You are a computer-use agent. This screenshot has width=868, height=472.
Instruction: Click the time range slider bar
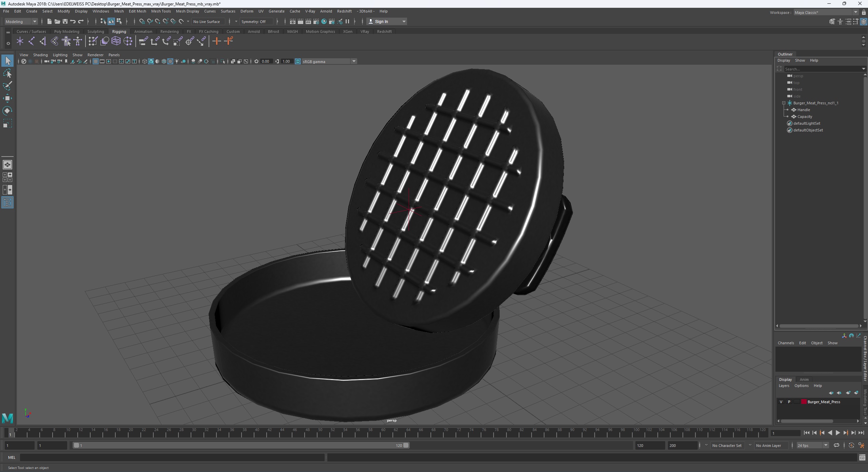[241, 446]
